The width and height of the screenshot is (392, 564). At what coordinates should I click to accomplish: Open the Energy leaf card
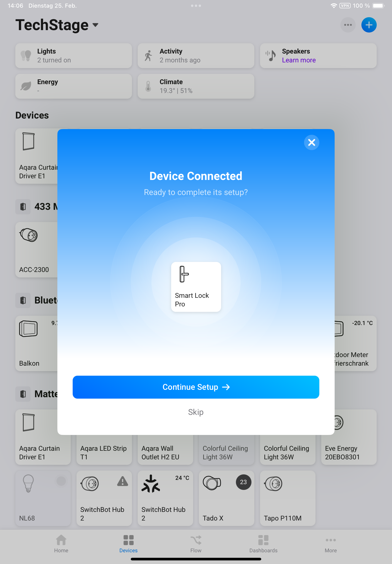[73, 87]
